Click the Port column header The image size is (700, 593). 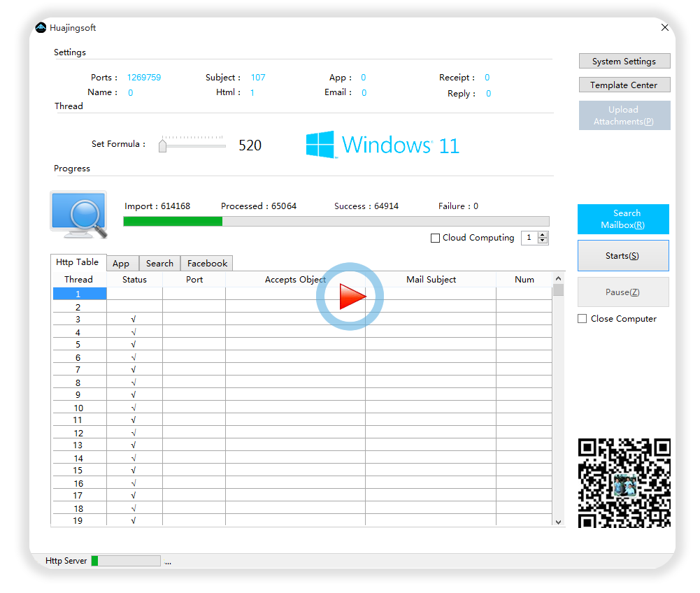coord(194,280)
